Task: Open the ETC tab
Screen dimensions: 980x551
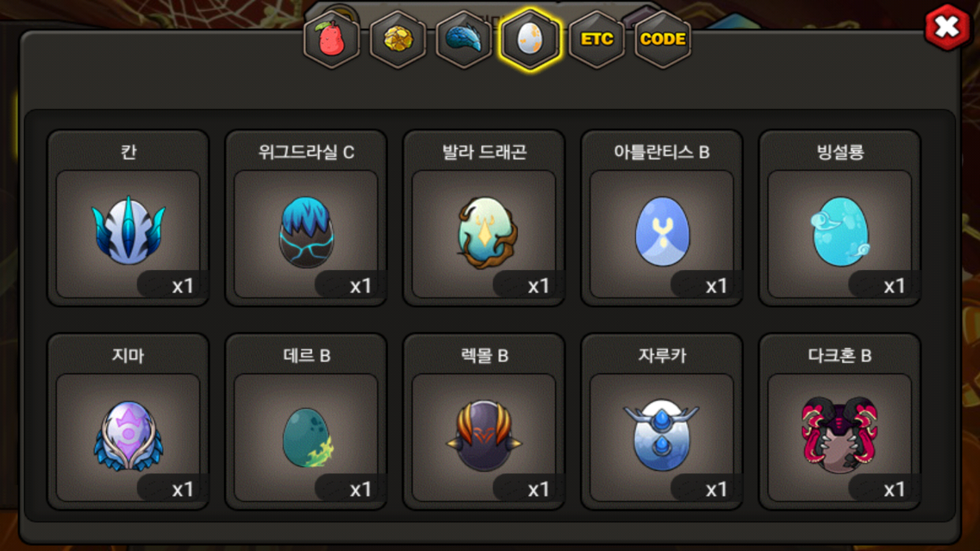Action: pyautogui.click(x=597, y=39)
